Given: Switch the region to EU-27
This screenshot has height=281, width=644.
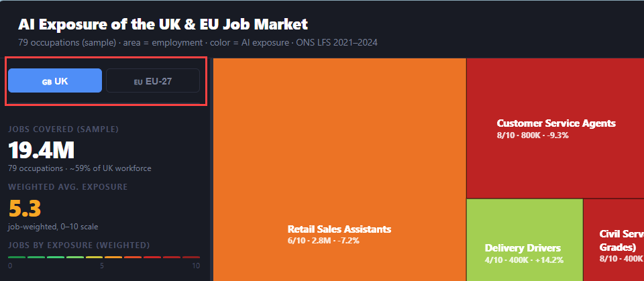Looking at the screenshot, I should pos(153,80).
